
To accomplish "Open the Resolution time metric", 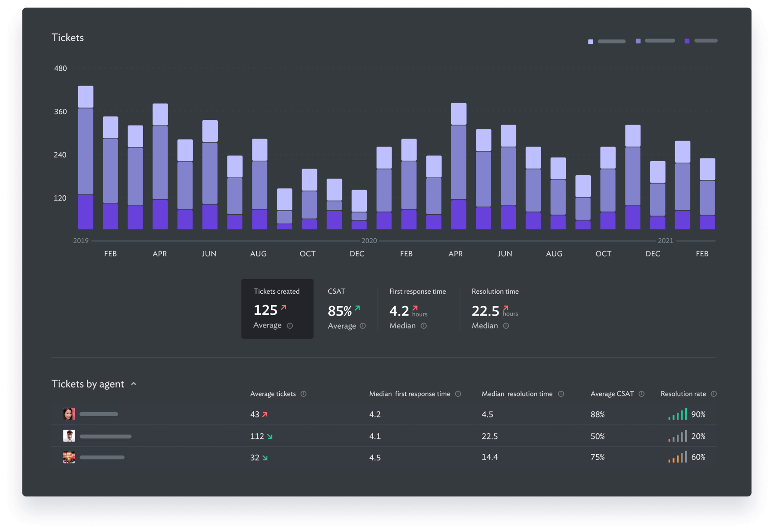I will (x=495, y=309).
